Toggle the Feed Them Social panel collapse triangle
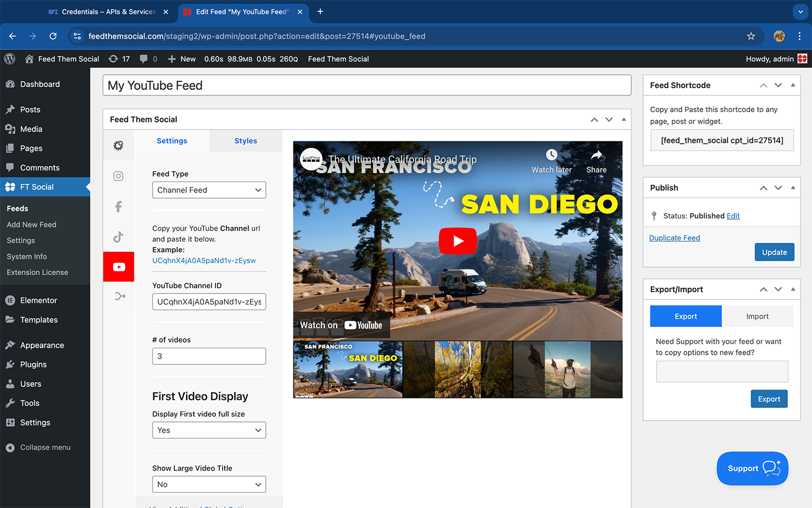The image size is (812, 508). click(624, 119)
